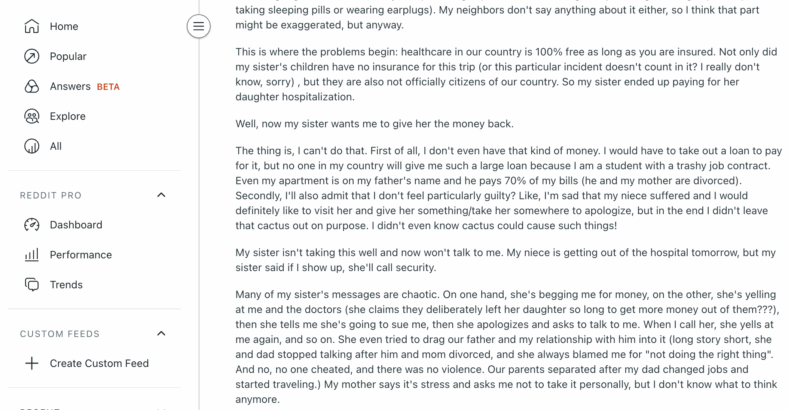Image resolution: width=788 pixels, height=410 pixels.
Task: Collapse the Reddit Pro section chevron
Action: (161, 195)
